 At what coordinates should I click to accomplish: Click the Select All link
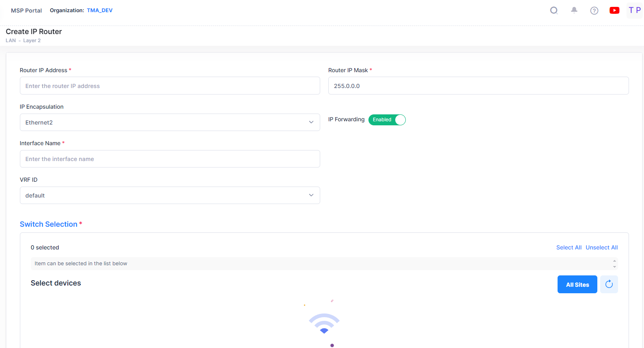[x=569, y=247]
